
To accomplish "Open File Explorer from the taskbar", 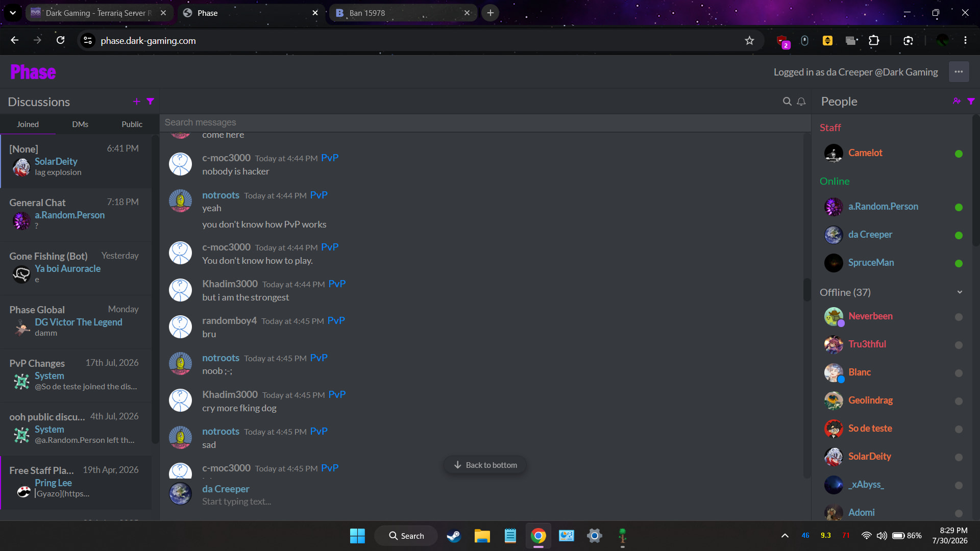I will [482, 536].
